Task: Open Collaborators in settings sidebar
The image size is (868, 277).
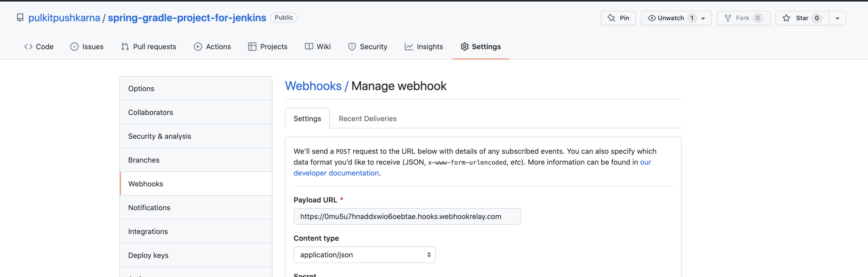Action: (x=196, y=112)
